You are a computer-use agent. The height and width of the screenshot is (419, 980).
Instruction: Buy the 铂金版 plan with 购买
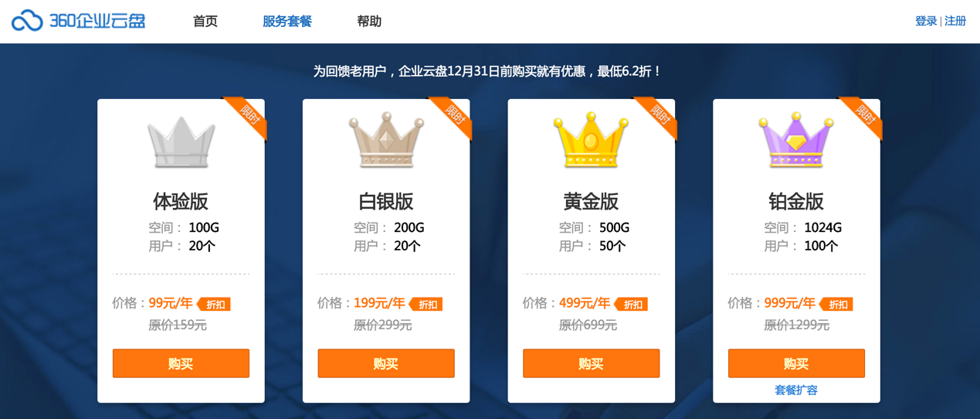(x=796, y=363)
